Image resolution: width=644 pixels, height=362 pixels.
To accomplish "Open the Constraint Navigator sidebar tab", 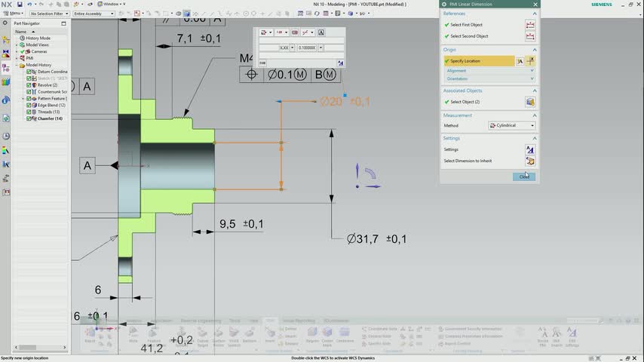I will [x=6, y=54].
